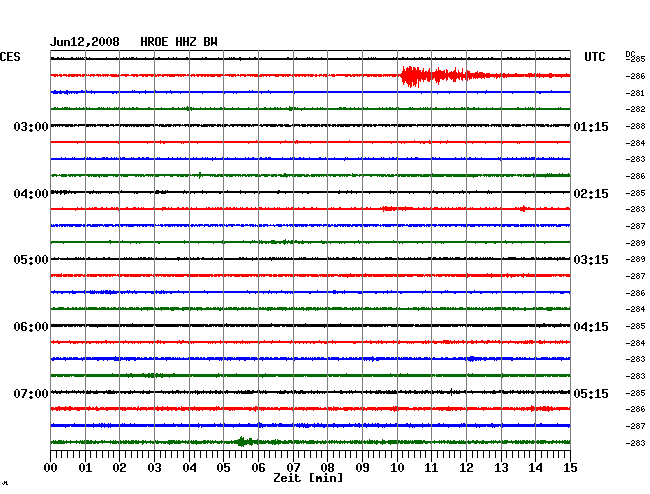Screen dimensions: 650x494
Task: Click the 01:15 UTC time label
Action: click(591, 126)
